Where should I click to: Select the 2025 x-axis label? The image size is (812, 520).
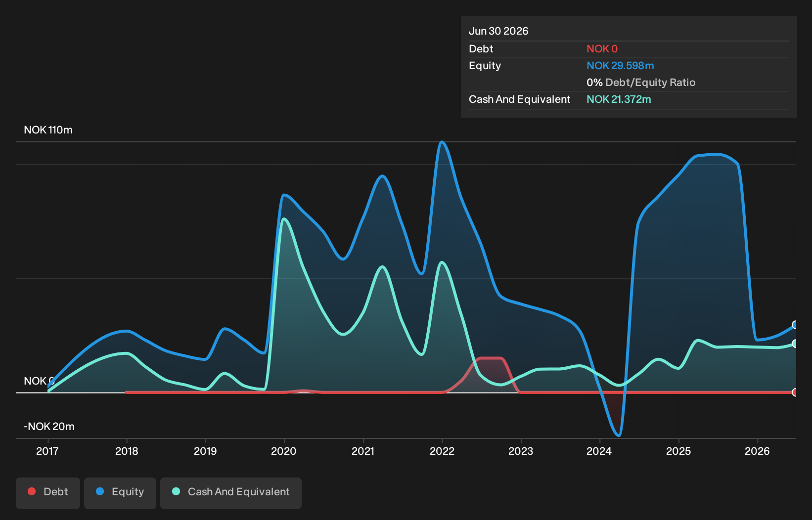point(678,451)
